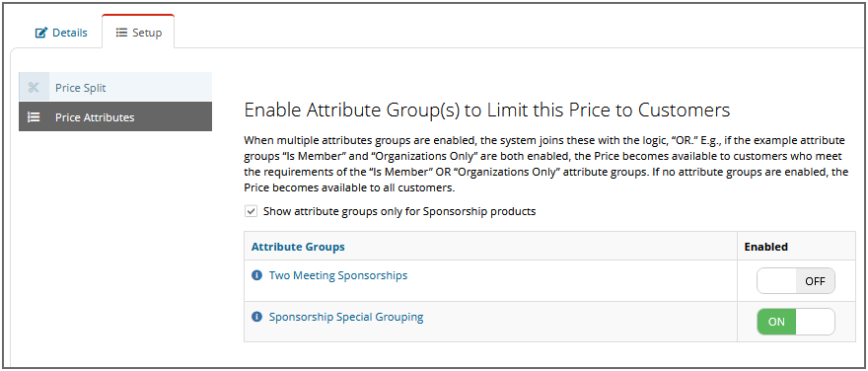The width and height of the screenshot is (868, 371).
Task: Click the Enabled column header
Action: [765, 247]
